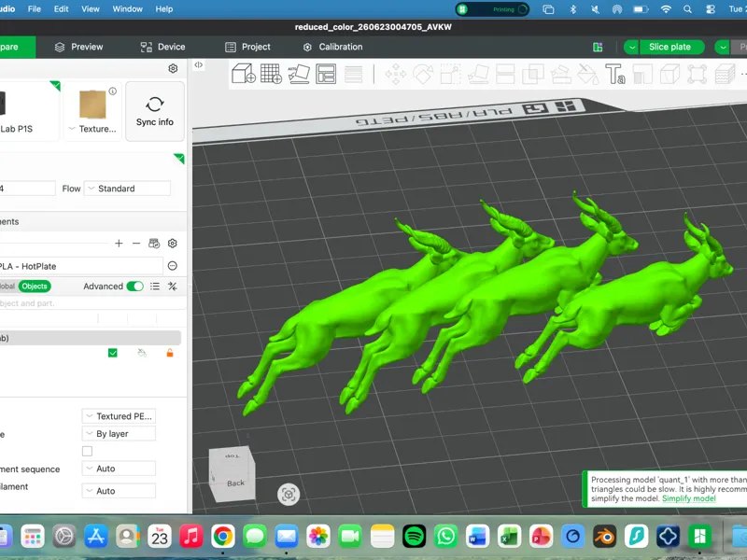Expand the green arrow right of Slice plate
The width and height of the screenshot is (747, 560).
(723, 47)
